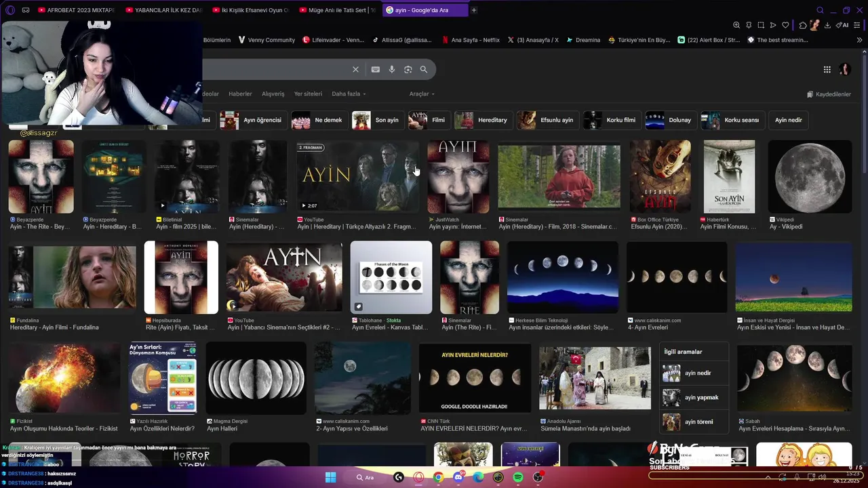Filter by the Korku seansı chip
The width and height of the screenshot is (868, 488).
[733, 120]
